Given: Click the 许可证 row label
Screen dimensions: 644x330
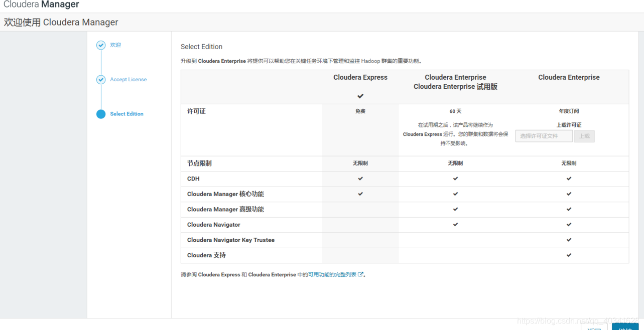Looking at the screenshot, I should pos(196,111).
